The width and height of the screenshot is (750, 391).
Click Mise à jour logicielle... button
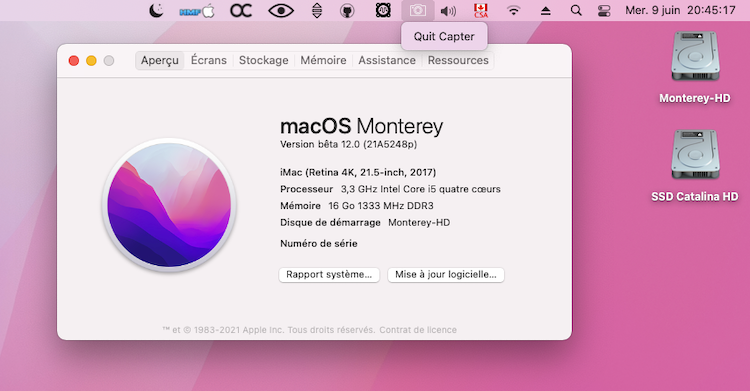pos(446,275)
